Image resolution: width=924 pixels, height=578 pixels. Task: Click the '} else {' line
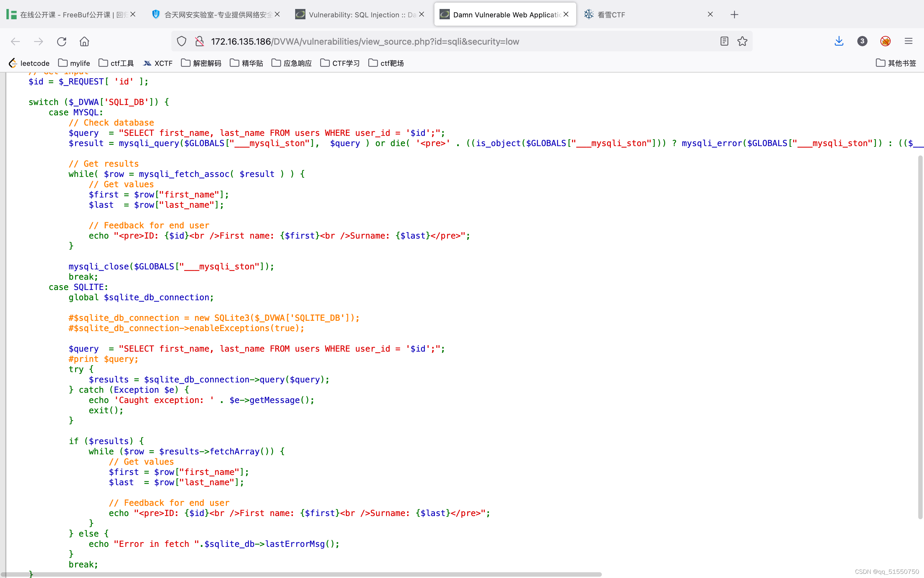click(89, 534)
